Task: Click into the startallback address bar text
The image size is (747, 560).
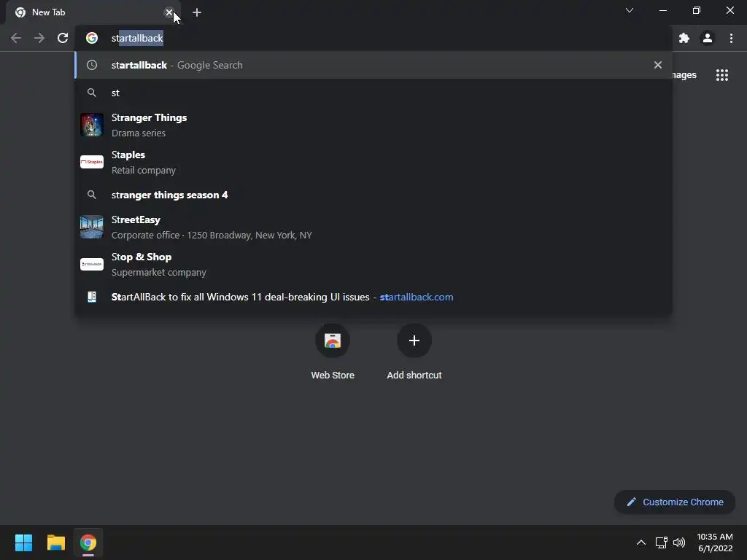Action: pos(137,38)
